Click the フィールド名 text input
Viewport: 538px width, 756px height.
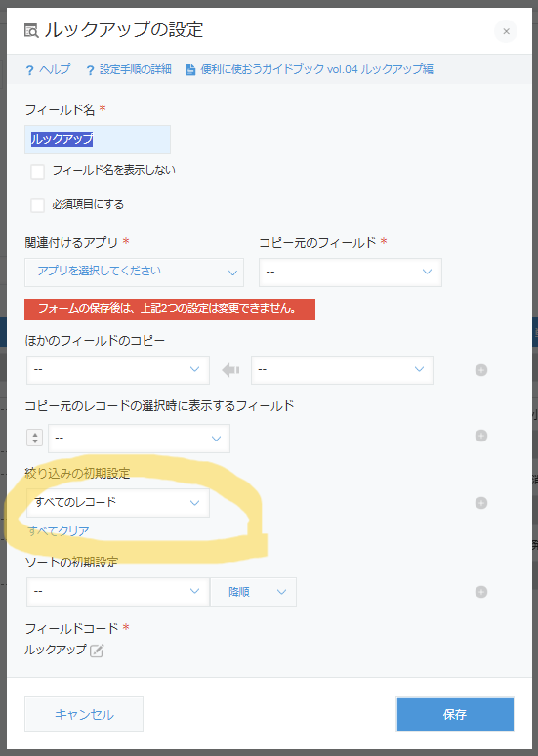point(98,140)
